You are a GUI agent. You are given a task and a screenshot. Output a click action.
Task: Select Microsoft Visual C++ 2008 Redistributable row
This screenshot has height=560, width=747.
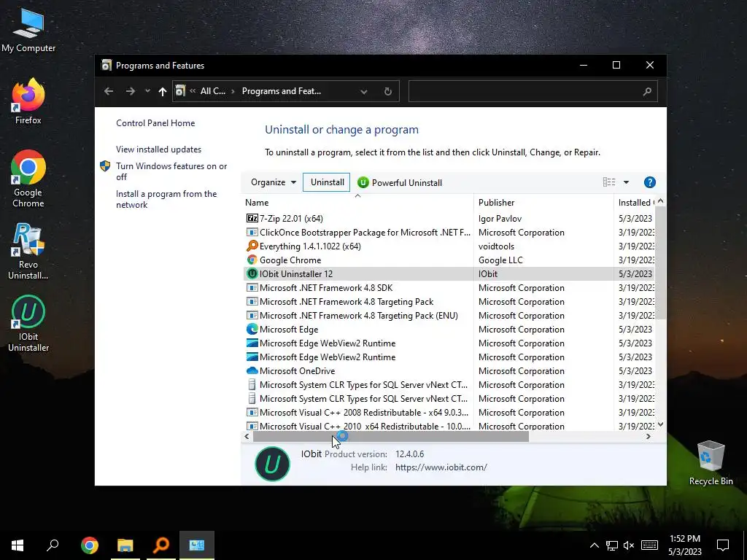pos(448,413)
